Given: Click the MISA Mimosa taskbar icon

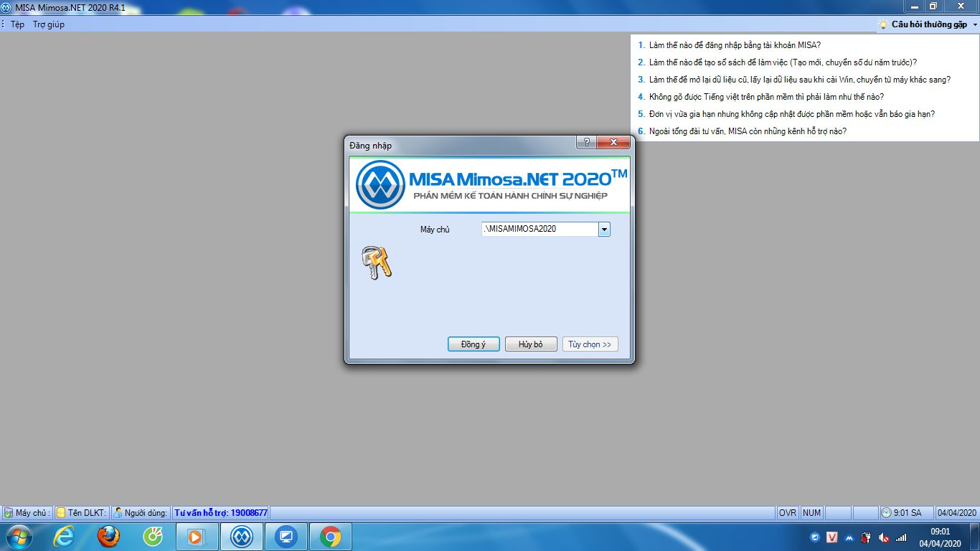Looking at the screenshot, I should point(242,537).
